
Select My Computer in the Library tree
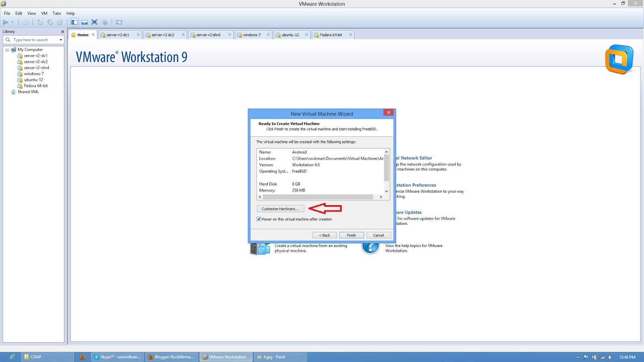tap(30, 49)
